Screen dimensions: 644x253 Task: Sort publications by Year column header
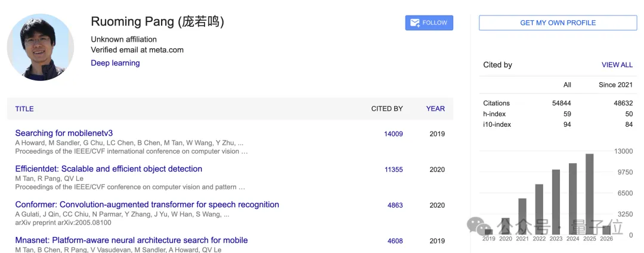click(x=435, y=109)
